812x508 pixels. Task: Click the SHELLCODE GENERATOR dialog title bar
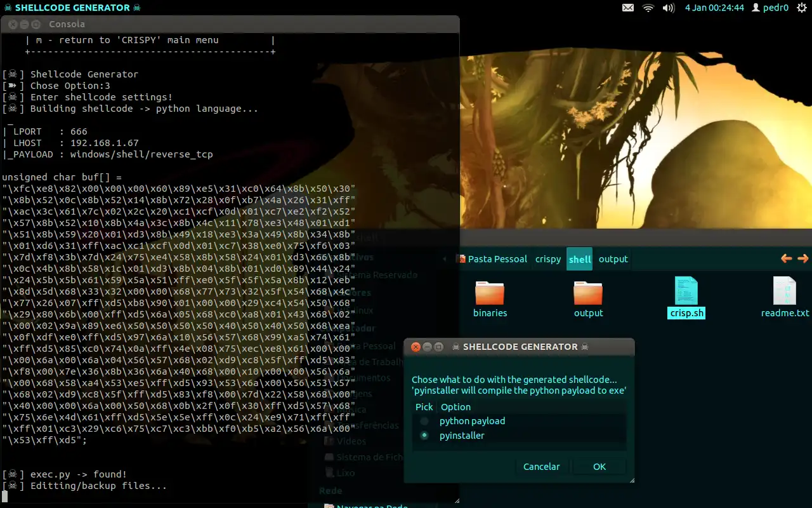point(519,347)
